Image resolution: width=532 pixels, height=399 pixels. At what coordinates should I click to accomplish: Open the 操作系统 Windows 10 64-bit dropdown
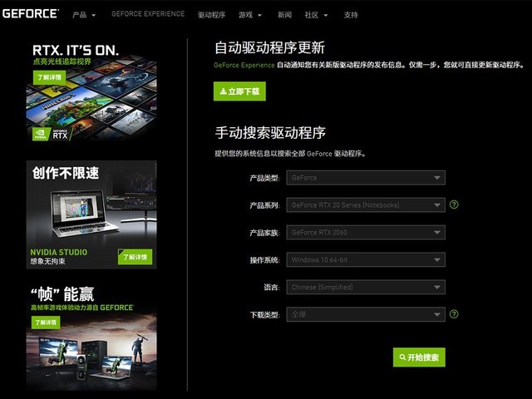tap(366, 260)
